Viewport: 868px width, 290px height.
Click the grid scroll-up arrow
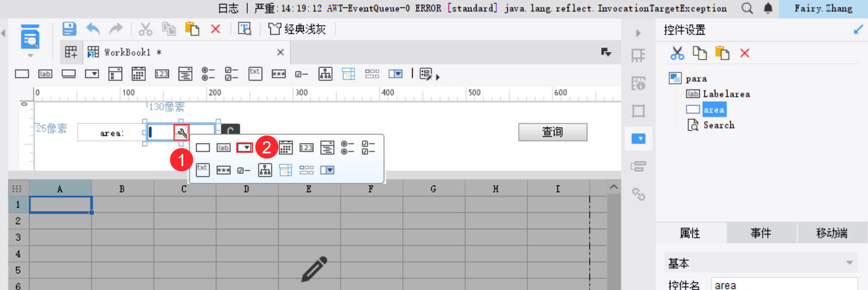613,187
